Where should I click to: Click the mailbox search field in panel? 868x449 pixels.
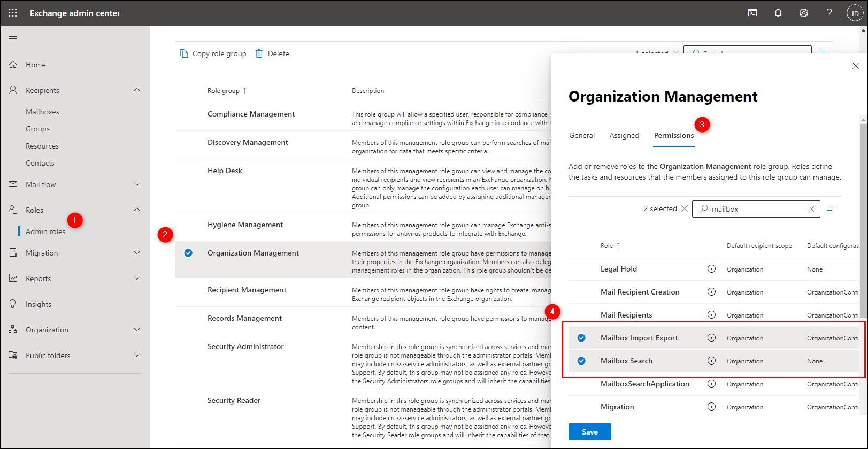[x=756, y=209]
